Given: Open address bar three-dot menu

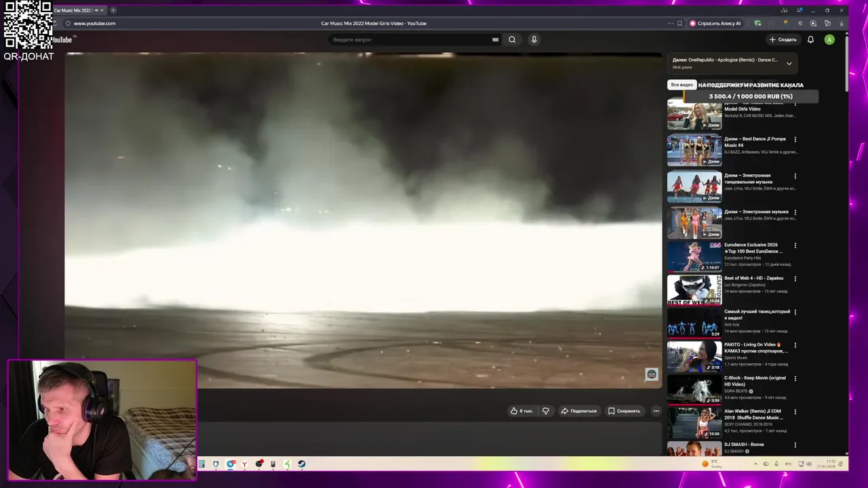Looking at the screenshot, I should click(x=671, y=23).
